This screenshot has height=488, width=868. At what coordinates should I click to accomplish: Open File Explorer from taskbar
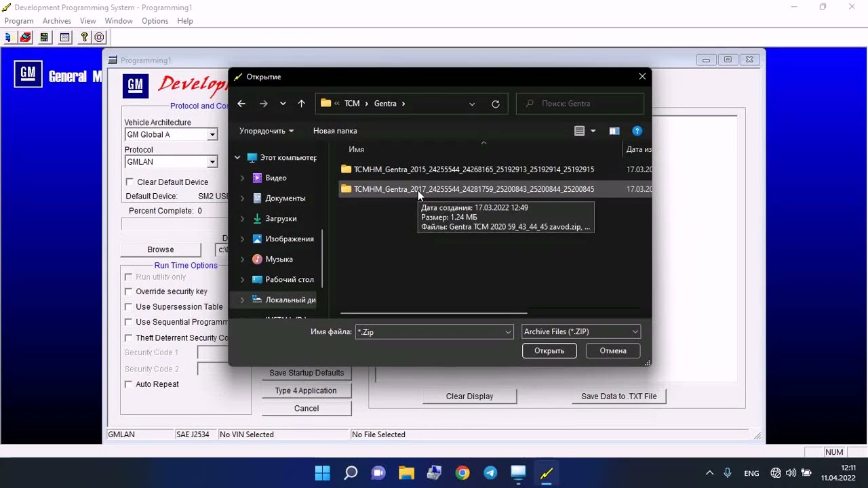point(406,472)
